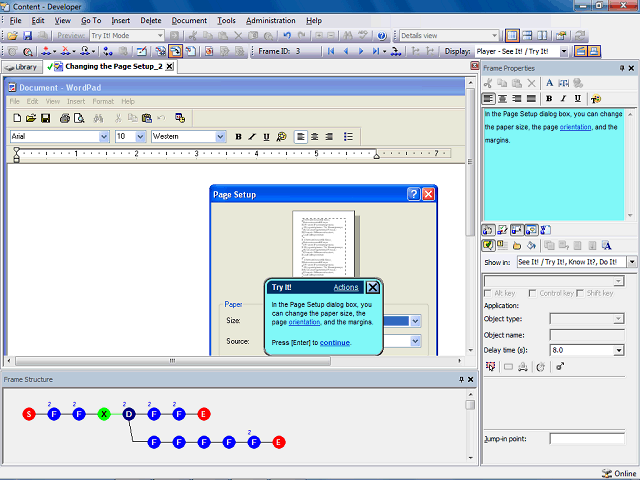
Task: Click the orientation link in Try It bubble
Action: (304, 322)
